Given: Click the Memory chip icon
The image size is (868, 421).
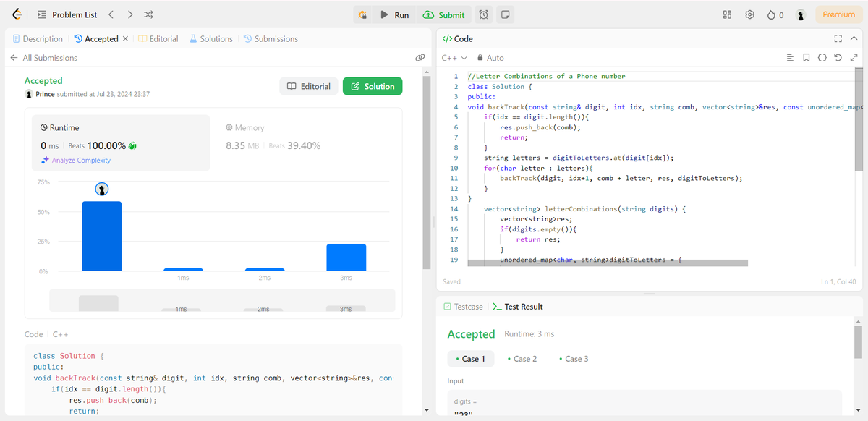Looking at the screenshot, I should 230,127.
